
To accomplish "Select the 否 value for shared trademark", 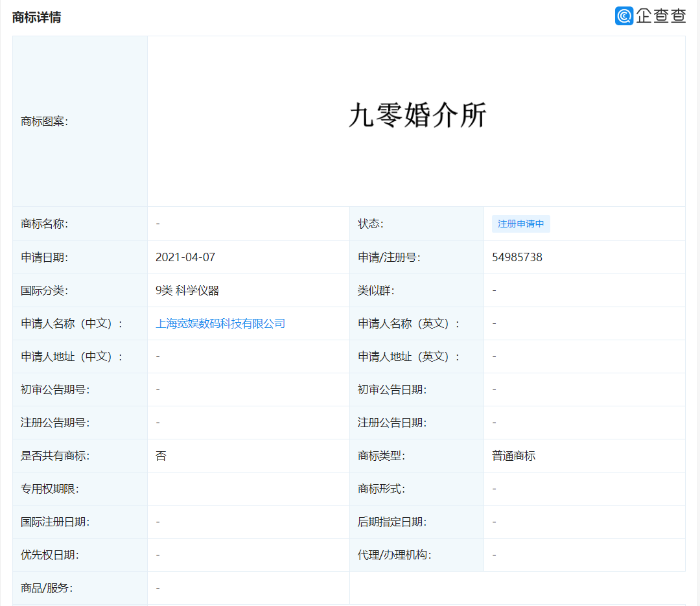I will click(161, 456).
